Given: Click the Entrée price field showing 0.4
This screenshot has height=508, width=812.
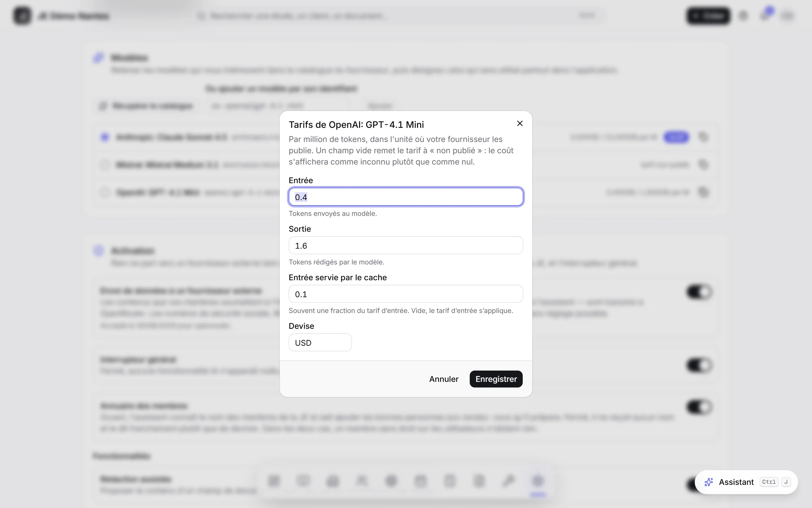Looking at the screenshot, I should point(406,197).
